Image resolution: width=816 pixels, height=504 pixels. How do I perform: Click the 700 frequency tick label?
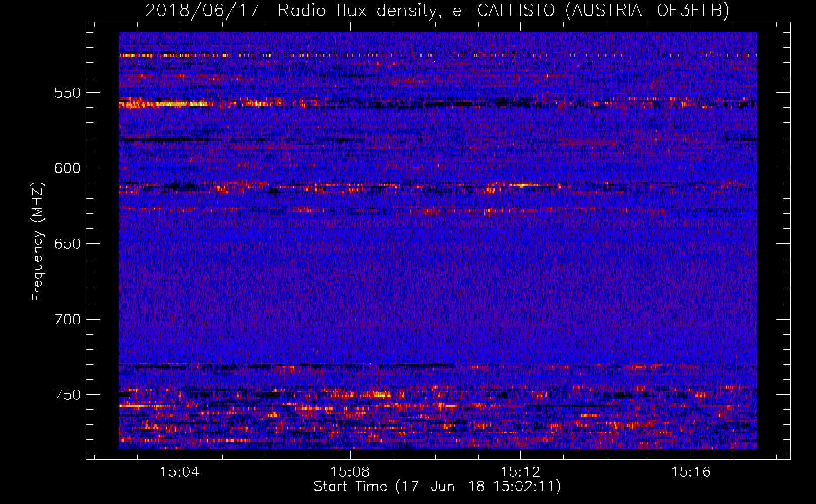(68, 320)
